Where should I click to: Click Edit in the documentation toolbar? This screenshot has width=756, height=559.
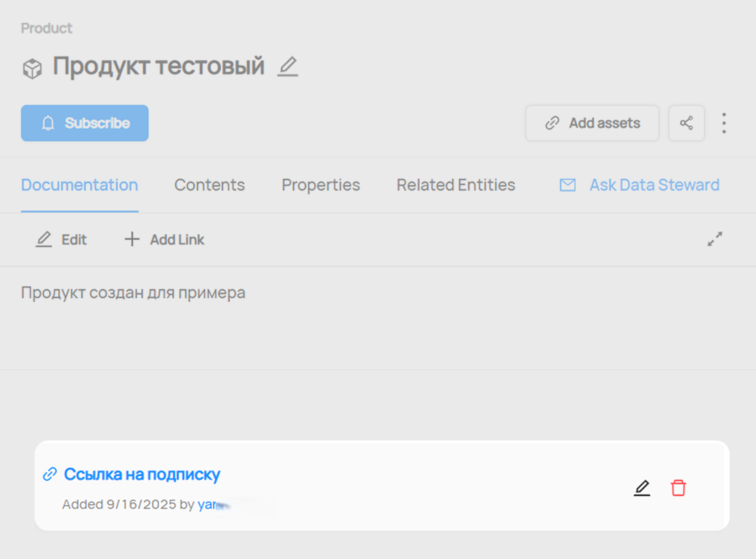tap(62, 239)
